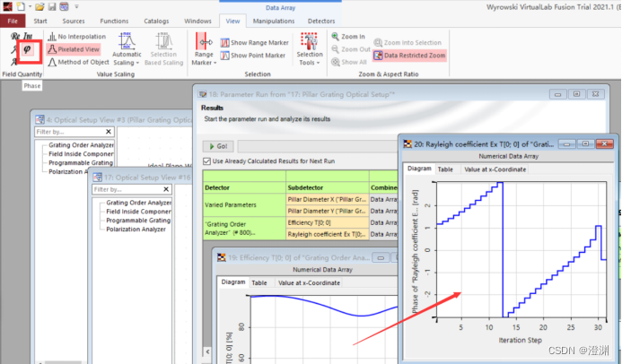622x364 pixels.
Task: Select the Phase field quantity icon
Action: pyautogui.click(x=27, y=49)
